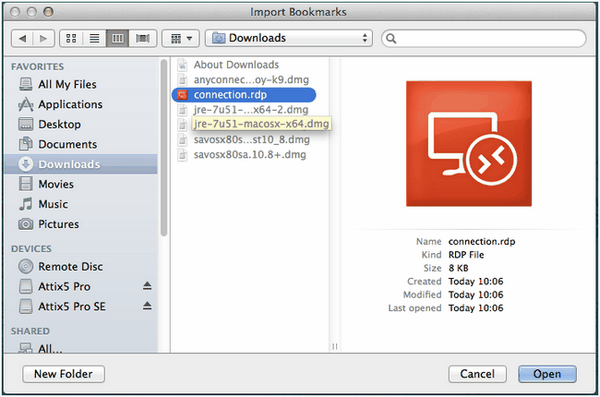600x397 pixels.
Task: Click Open to import the file
Action: point(547,374)
